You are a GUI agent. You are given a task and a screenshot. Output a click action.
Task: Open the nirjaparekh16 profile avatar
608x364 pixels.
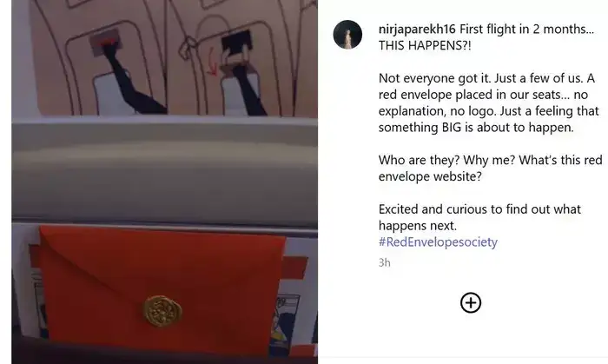point(347,35)
